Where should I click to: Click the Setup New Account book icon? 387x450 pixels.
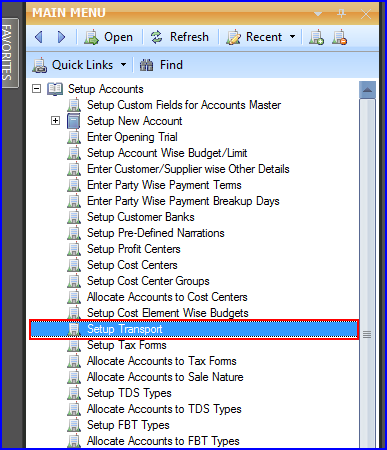point(74,121)
